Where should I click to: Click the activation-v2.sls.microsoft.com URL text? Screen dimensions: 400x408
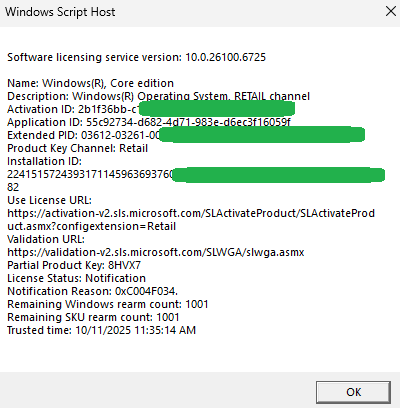pyautogui.click(x=191, y=213)
